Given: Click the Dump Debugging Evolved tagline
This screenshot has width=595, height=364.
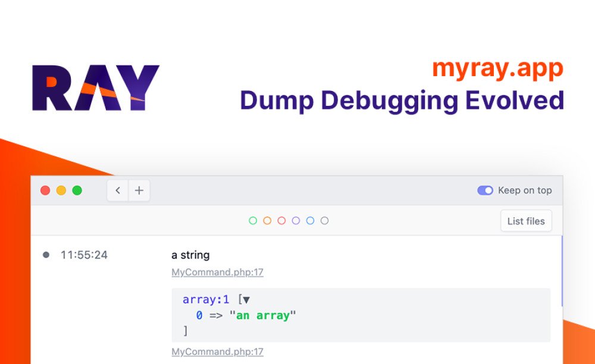Looking at the screenshot, I should point(402,101).
